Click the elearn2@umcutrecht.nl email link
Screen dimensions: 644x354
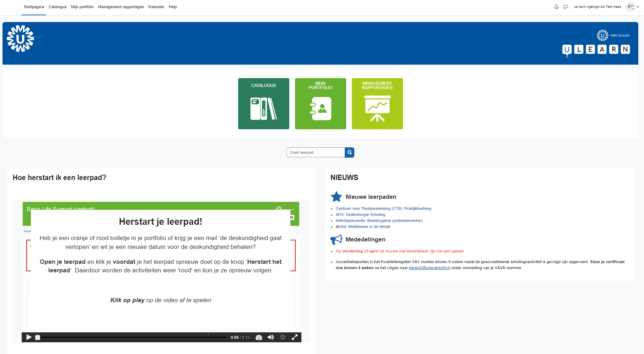pos(429,268)
